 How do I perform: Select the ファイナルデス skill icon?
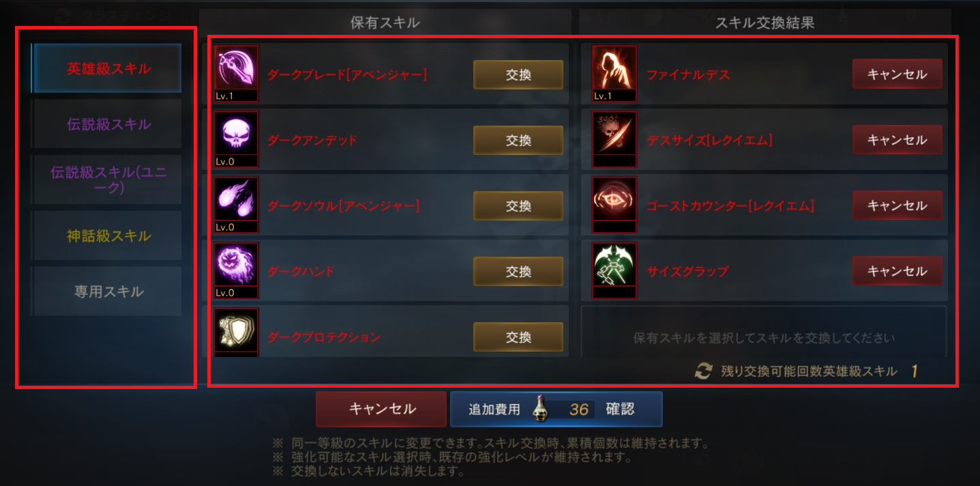pos(614,74)
